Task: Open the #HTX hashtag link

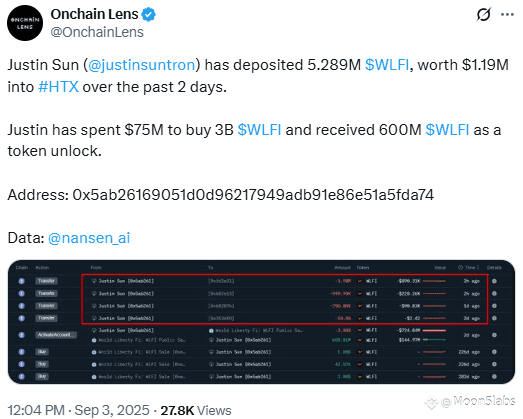Action: pyautogui.click(x=58, y=87)
